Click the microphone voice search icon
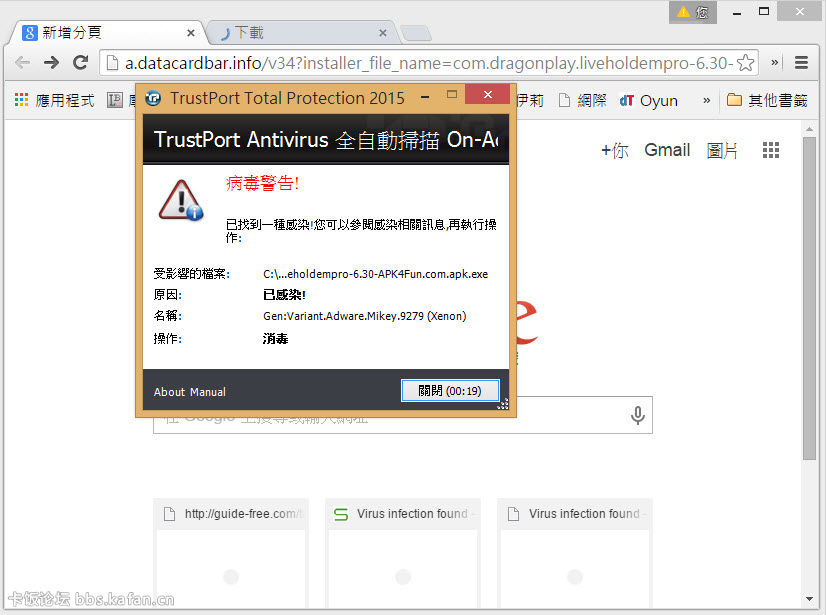Screen dimensions: 826x615 (x=637, y=416)
